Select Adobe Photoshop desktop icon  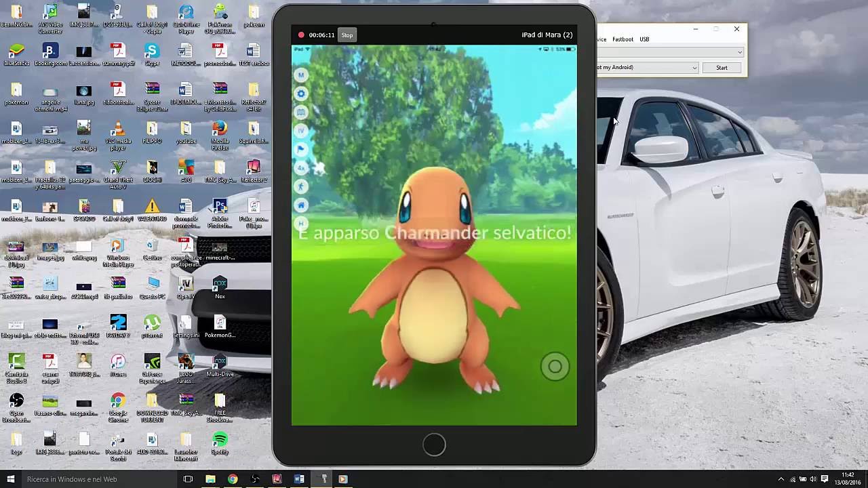220,214
